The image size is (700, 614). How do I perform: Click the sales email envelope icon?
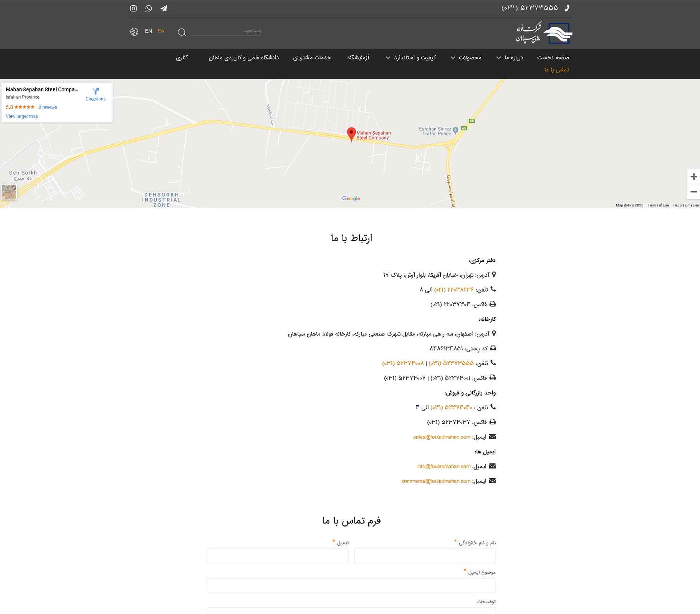point(492,436)
